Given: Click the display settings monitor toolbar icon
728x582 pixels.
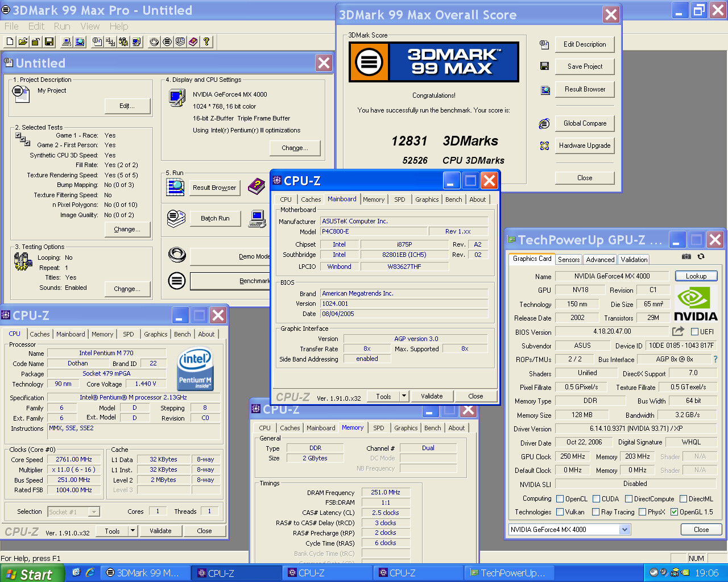Looking at the screenshot, I should [136, 41].
